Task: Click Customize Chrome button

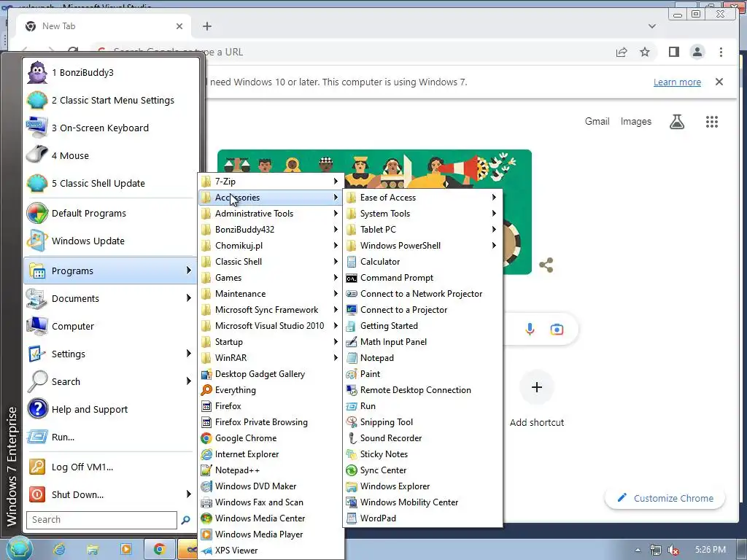Action: (665, 498)
